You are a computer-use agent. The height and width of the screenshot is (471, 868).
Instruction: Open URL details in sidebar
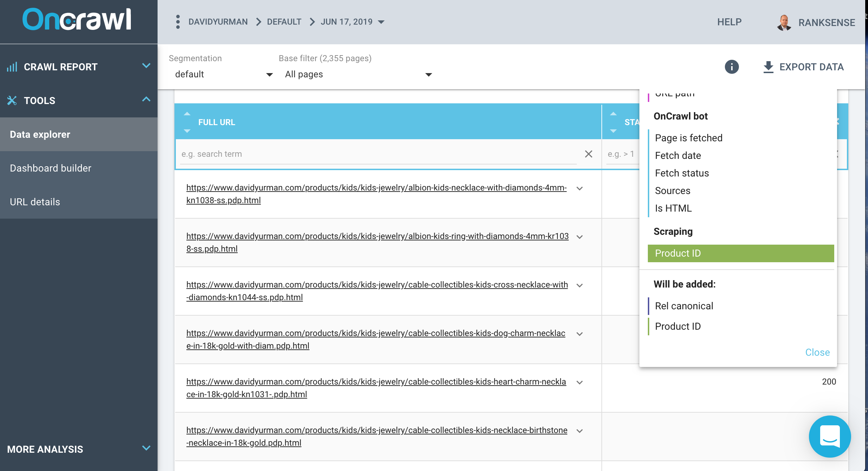click(x=35, y=202)
